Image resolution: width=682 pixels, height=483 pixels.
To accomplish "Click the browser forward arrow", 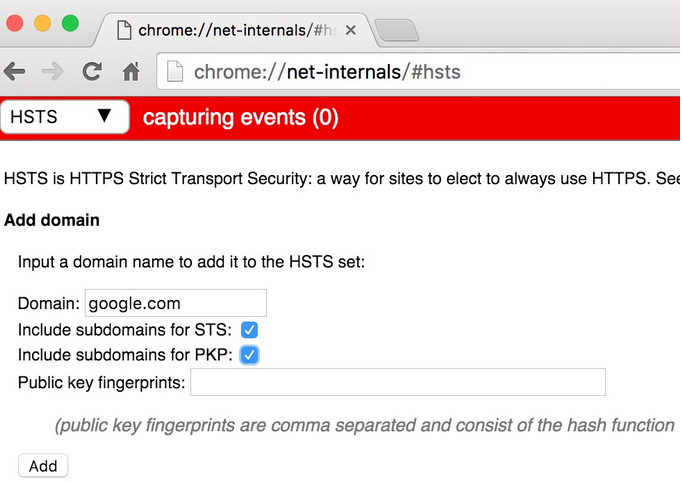I will 53,72.
